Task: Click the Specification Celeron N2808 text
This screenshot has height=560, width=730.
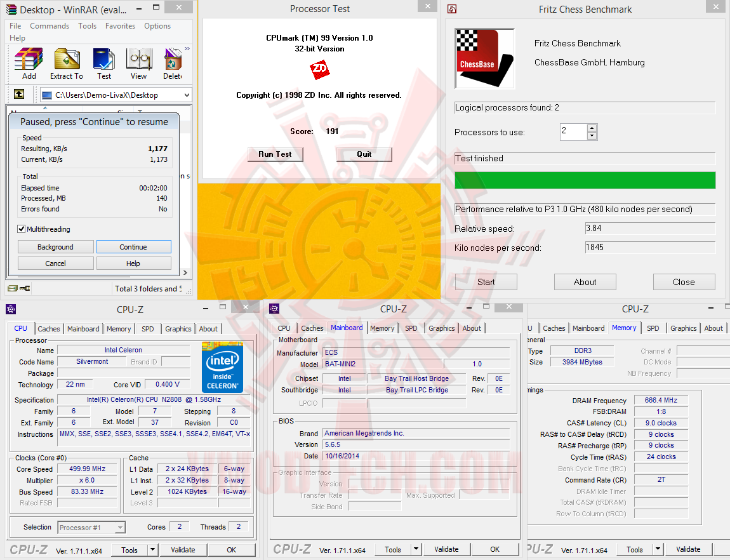Action: click(154, 399)
